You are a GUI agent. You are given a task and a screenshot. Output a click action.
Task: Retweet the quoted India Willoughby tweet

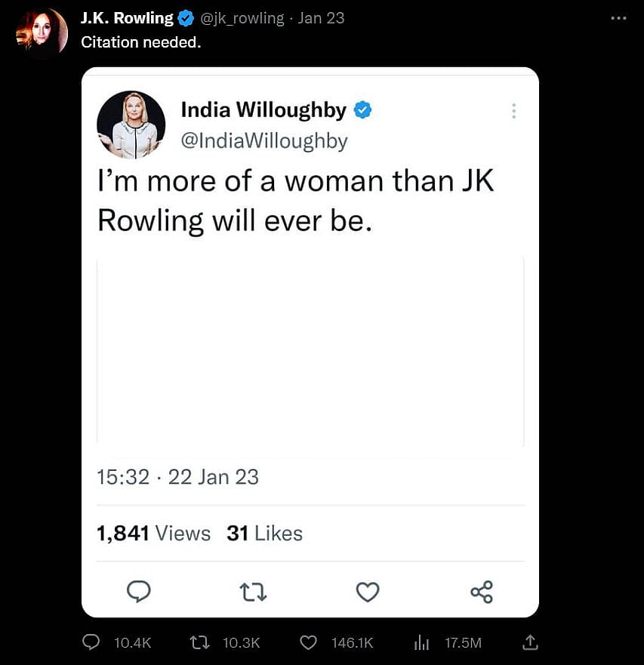pyautogui.click(x=253, y=592)
